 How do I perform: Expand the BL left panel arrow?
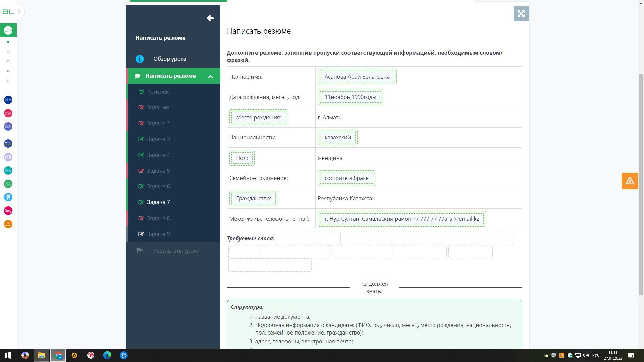coord(19,12)
